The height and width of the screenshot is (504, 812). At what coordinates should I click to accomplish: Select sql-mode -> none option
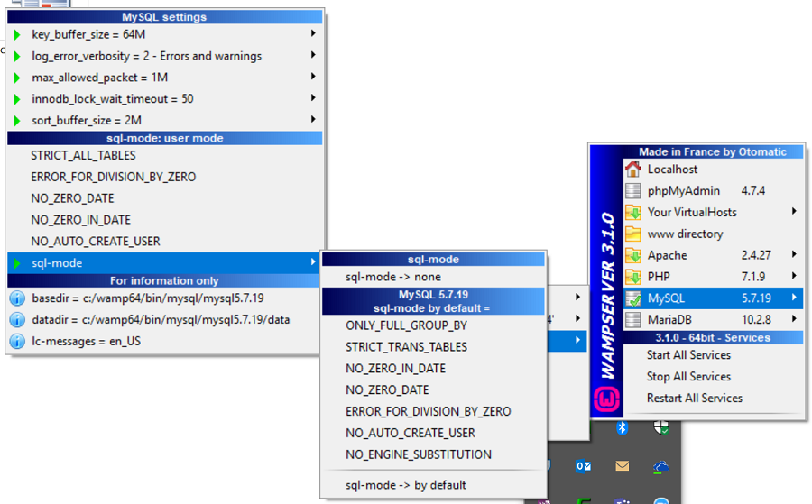coord(433,277)
